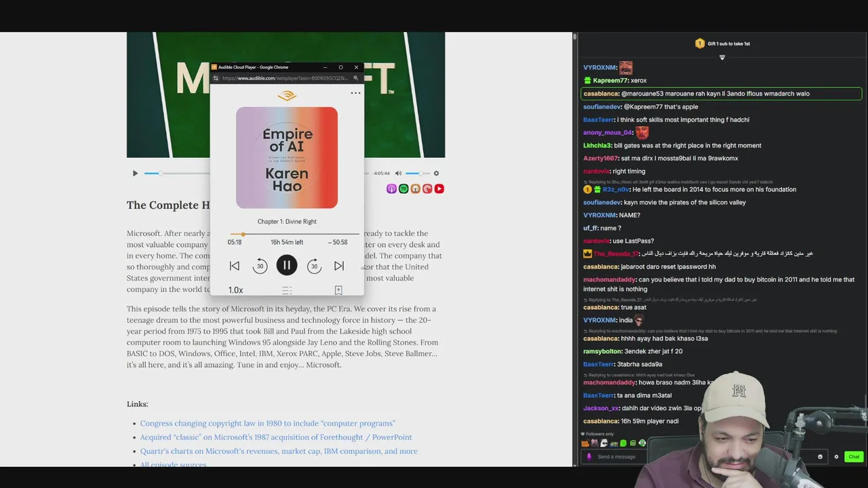
Task: Click the highlighted @marouane53 chat message
Action: pyautogui.click(x=722, y=94)
